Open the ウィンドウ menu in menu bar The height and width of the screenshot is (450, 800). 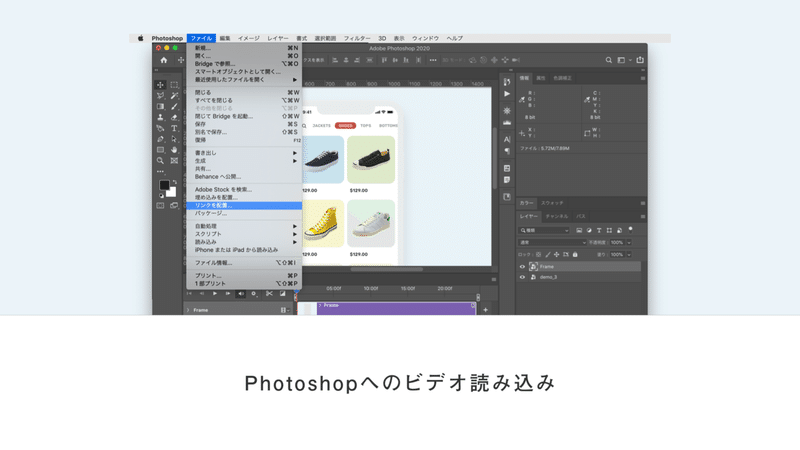(x=425, y=38)
